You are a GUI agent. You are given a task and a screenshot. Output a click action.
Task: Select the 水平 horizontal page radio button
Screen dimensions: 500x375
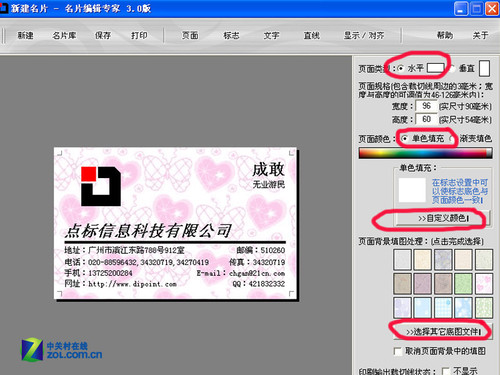tap(401, 69)
